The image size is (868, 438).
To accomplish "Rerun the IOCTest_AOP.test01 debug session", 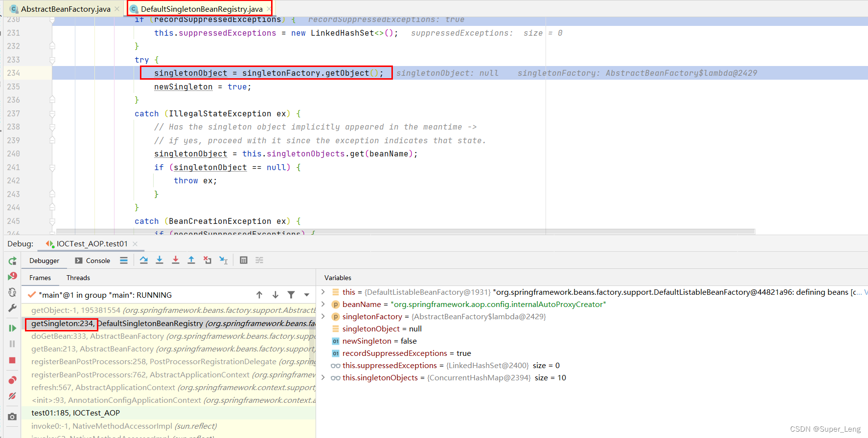I will [13, 261].
